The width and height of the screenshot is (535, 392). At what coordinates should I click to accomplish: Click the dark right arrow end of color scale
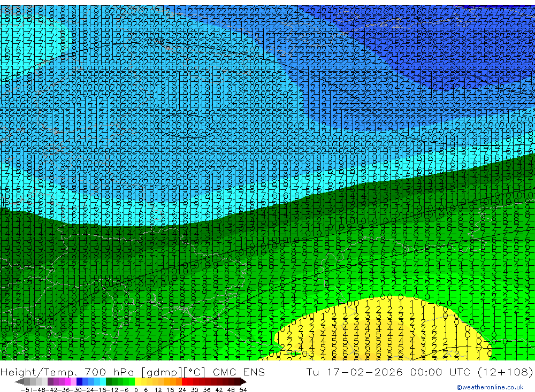243,382
